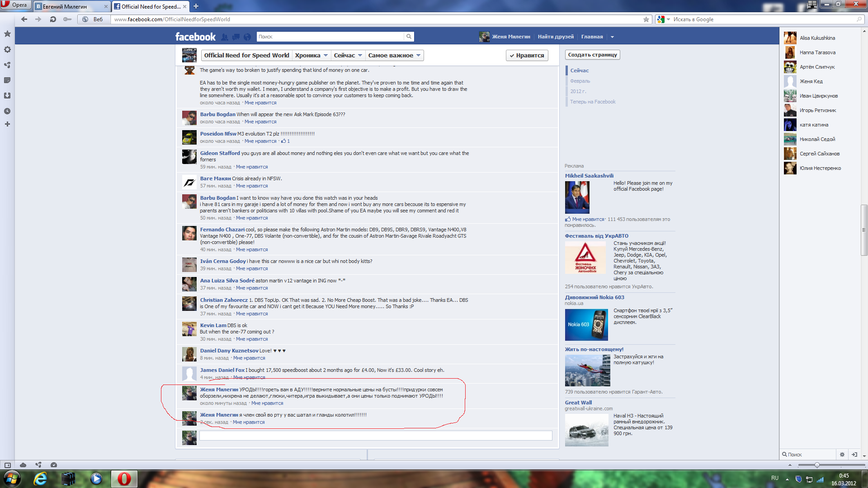Image resolution: width=868 pixels, height=488 pixels.
Task: Expand the Хроника dropdown
Action: [x=311, y=56]
